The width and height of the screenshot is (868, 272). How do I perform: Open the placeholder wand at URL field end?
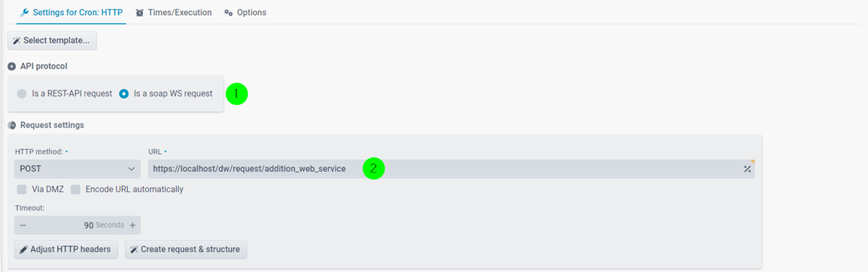(748, 169)
